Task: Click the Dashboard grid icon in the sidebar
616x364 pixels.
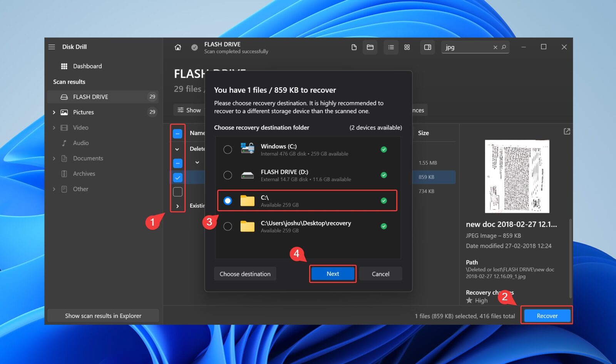Action: [x=64, y=66]
